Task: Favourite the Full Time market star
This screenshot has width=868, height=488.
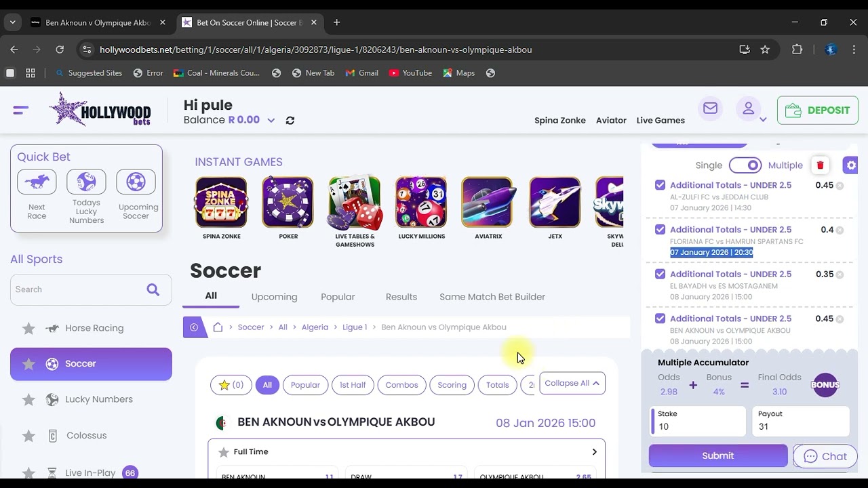Action: coord(224,452)
